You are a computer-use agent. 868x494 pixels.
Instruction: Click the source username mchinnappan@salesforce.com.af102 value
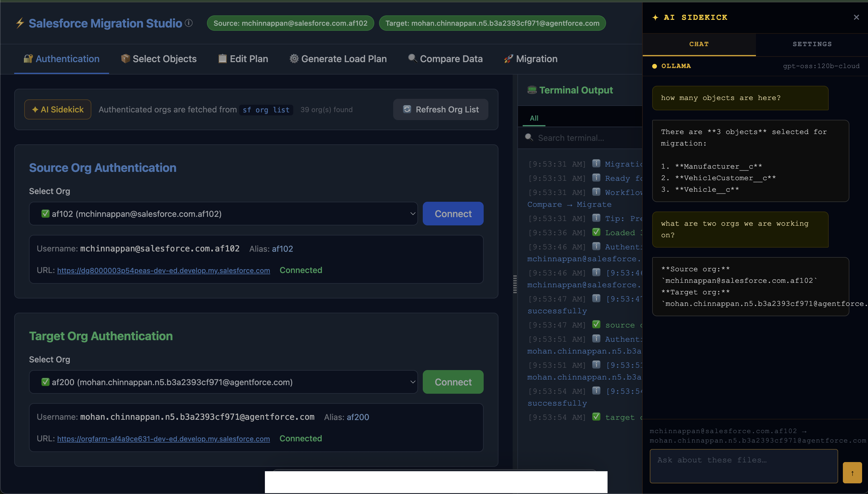pos(160,249)
